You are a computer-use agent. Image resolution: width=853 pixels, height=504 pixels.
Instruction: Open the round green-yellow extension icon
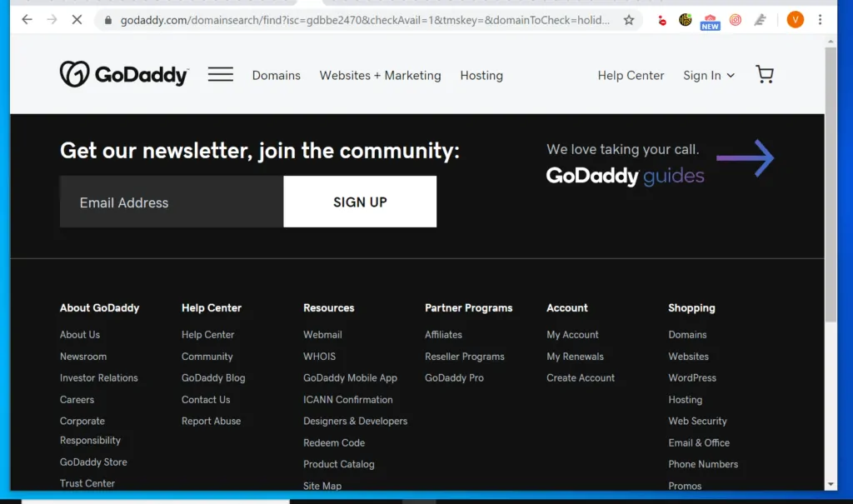coord(686,20)
